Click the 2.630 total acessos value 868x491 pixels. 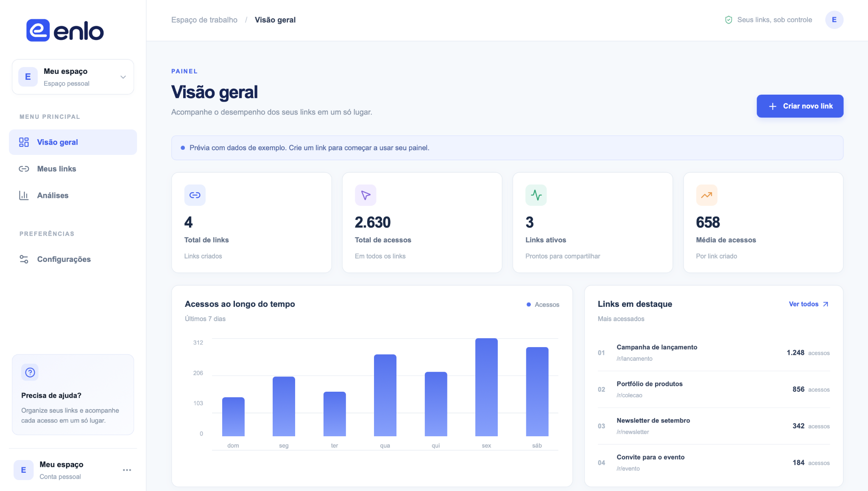(x=373, y=222)
